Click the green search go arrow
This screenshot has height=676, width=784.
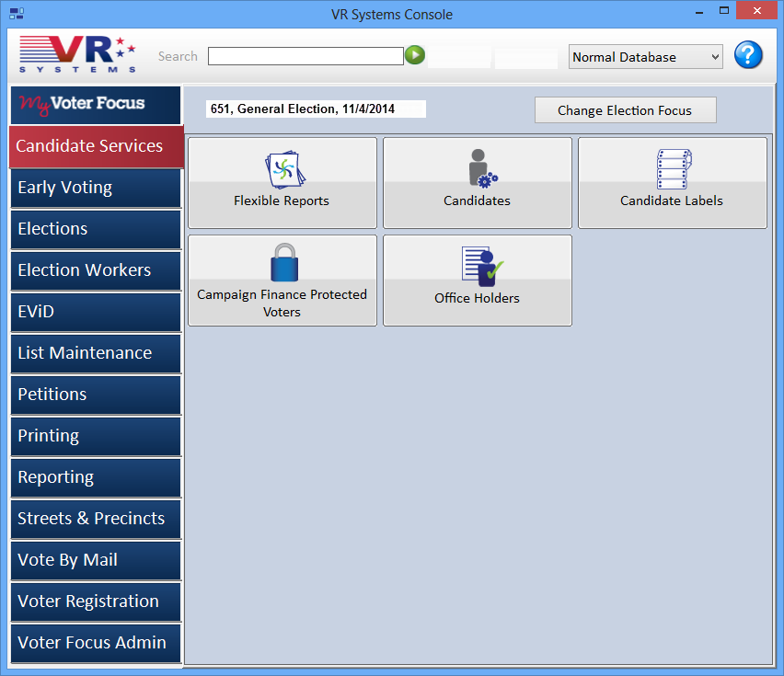click(415, 55)
